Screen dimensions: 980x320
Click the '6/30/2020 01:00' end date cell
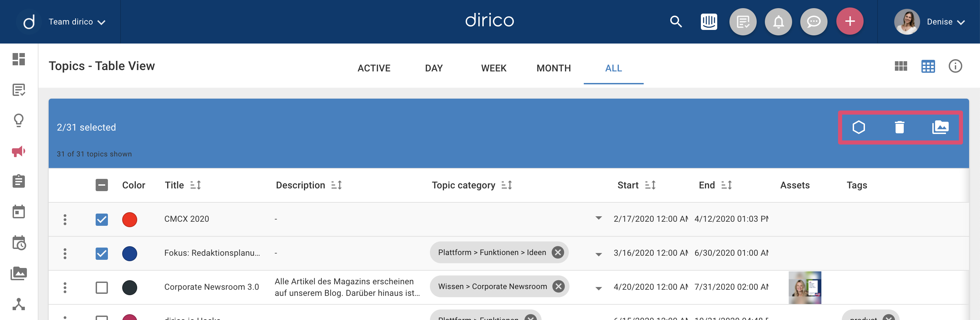click(x=731, y=253)
